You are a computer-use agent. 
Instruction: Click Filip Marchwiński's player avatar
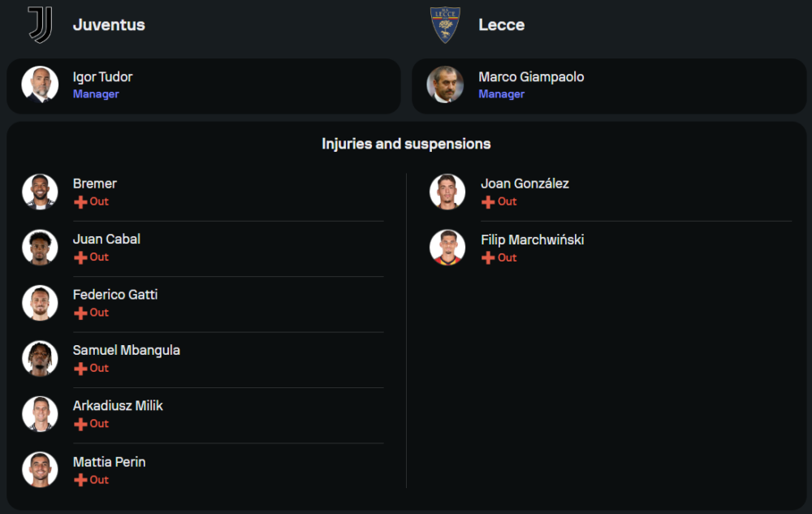447,248
